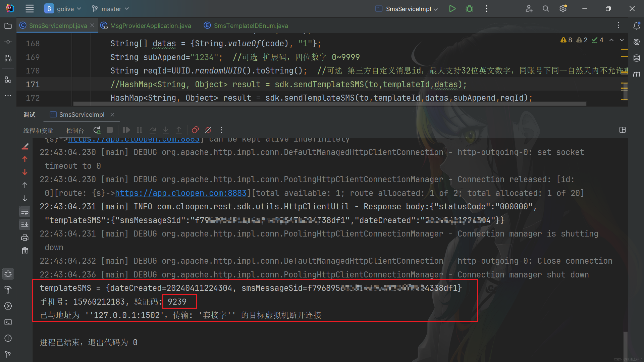Screen dimensions: 644x362
Task: Open the Problems tool window
Action: coord(8,338)
